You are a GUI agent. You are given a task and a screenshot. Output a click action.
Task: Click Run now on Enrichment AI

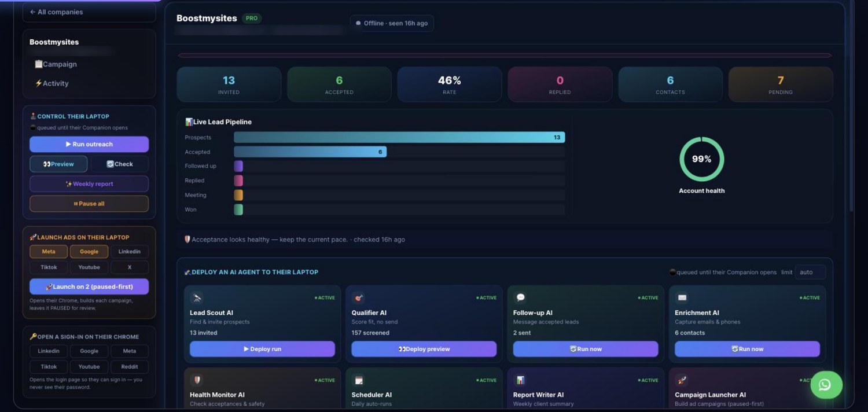pos(747,349)
